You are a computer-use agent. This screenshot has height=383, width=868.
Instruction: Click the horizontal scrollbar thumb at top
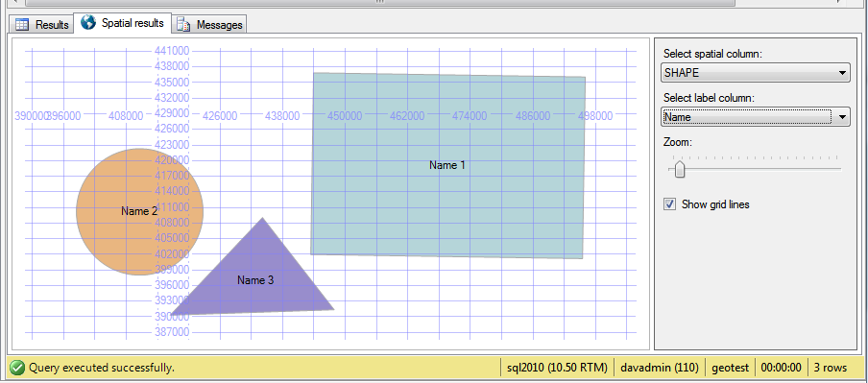pyautogui.click(x=380, y=2)
